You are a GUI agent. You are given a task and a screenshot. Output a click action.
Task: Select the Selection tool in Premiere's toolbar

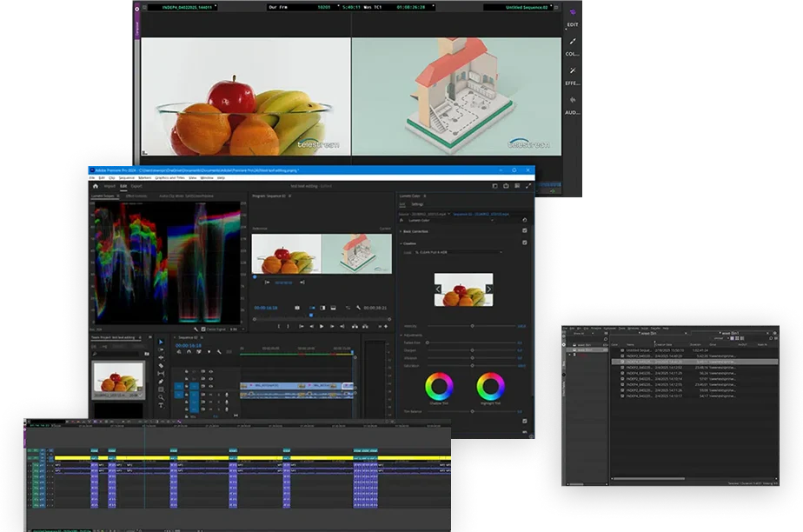click(x=161, y=342)
